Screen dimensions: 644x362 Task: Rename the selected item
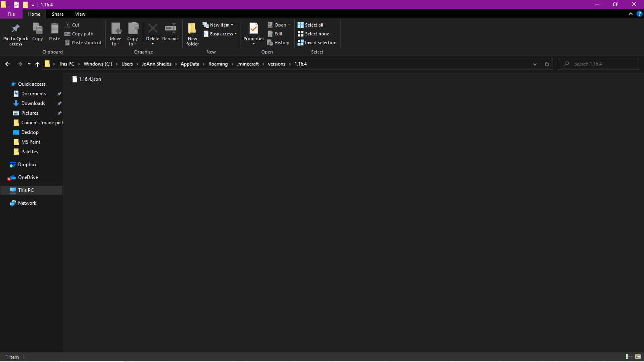tap(170, 32)
